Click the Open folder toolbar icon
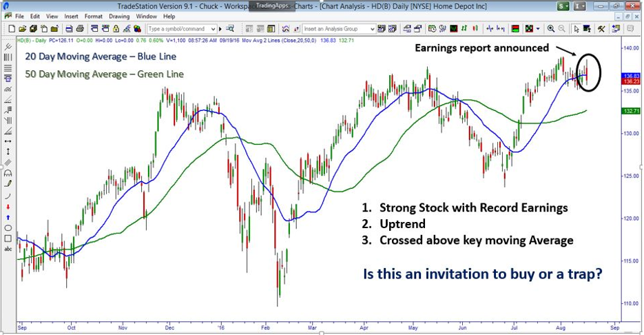 [x=22, y=29]
